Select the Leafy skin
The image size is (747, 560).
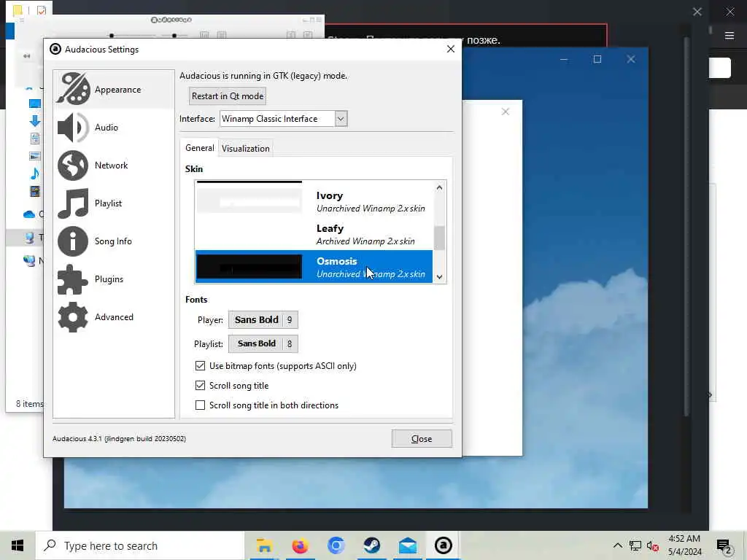314,234
